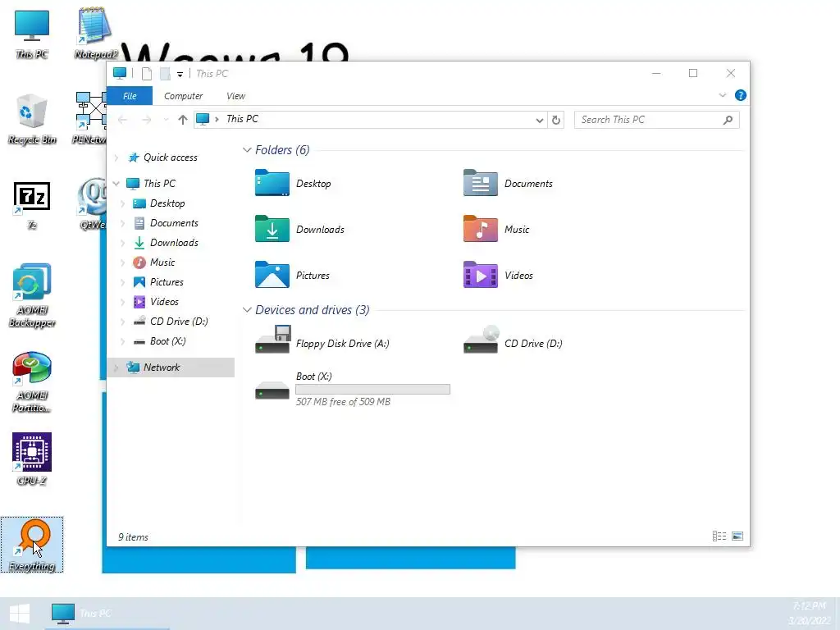Select the Everything search desktop shortcut
The image size is (840, 630).
click(x=32, y=545)
